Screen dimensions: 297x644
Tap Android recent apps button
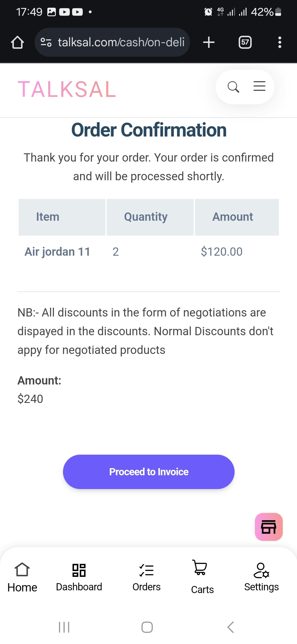[64, 627]
